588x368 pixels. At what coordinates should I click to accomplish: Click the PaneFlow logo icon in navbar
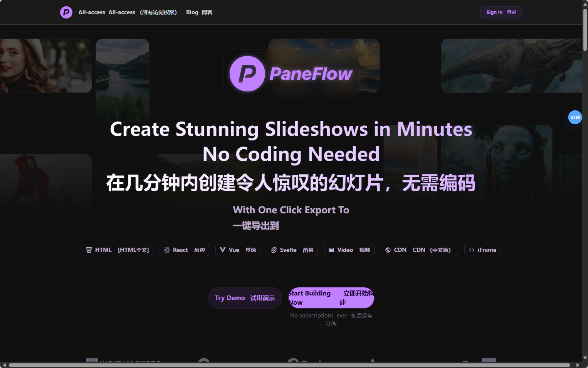[66, 12]
